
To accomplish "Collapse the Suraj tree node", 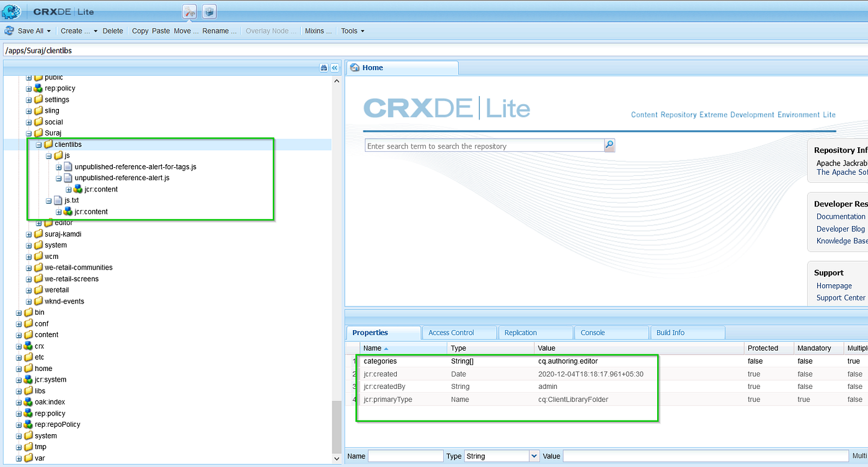I will [29, 133].
